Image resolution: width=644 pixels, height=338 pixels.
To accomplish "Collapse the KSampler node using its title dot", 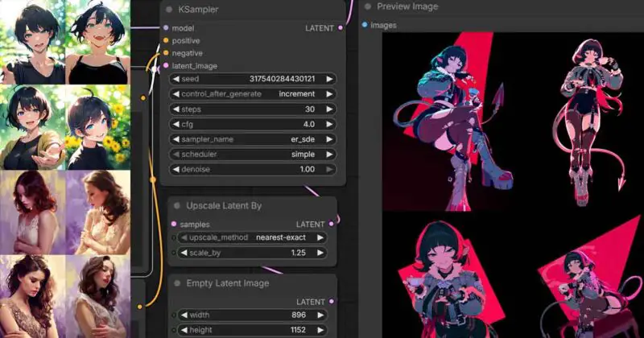I will click(169, 9).
